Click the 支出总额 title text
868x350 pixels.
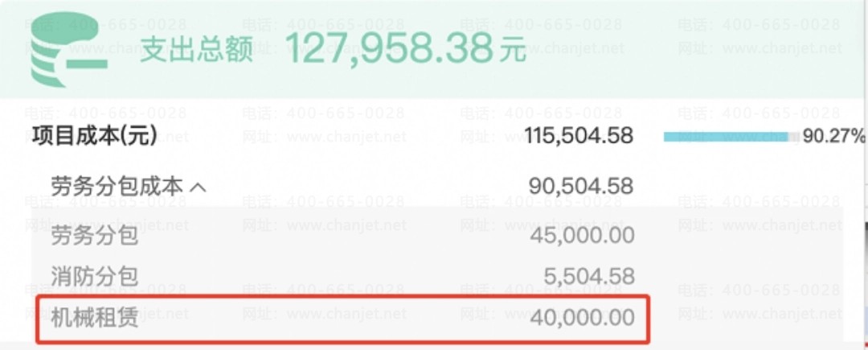[197, 49]
